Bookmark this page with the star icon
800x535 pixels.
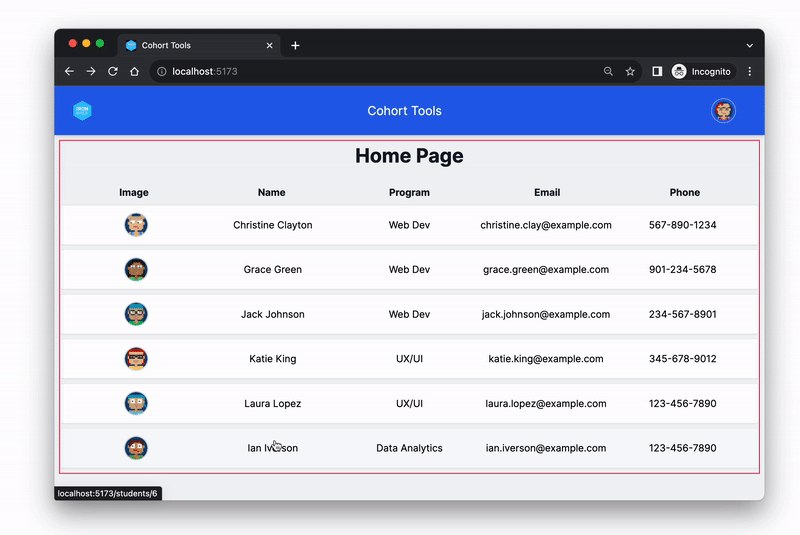coord(630,72)
